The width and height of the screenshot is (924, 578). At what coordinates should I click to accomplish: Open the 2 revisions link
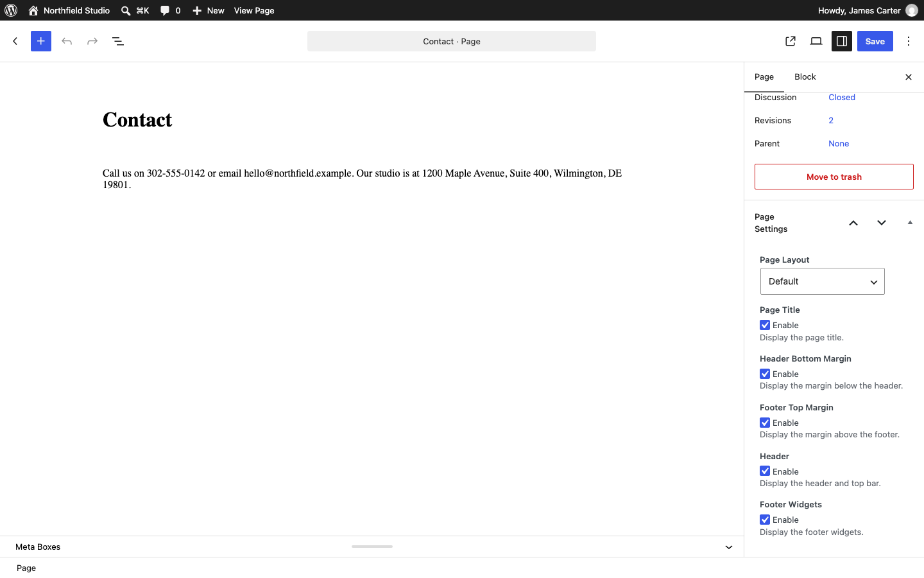pyautogui.click(x=831, y=121)
